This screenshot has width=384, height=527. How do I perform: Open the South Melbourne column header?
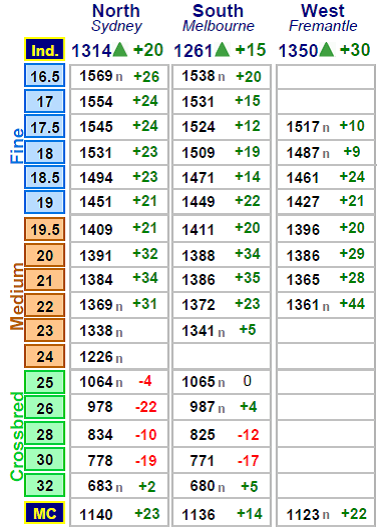coord(218,18)
